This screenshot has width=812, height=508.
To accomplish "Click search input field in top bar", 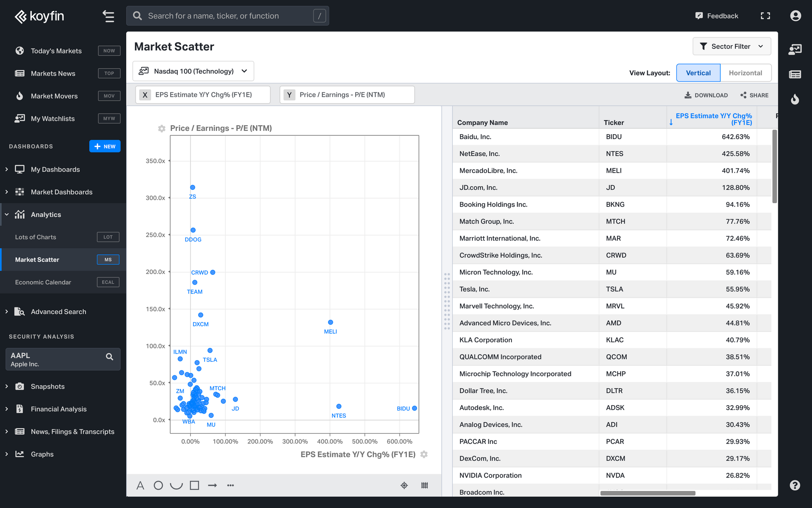I will coord(227,16).
